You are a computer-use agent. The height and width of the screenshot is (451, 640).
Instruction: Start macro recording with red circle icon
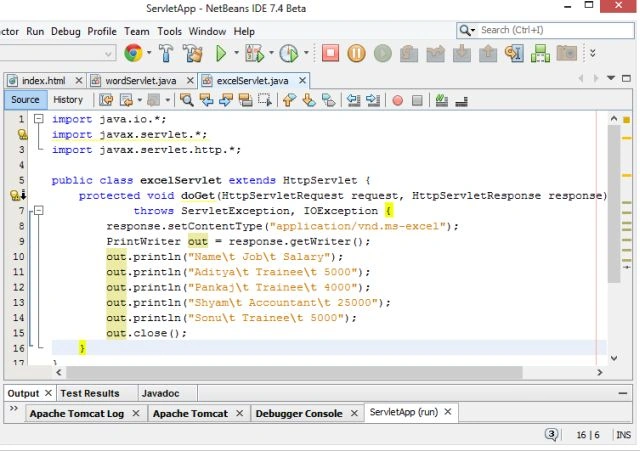coord(398,100)
